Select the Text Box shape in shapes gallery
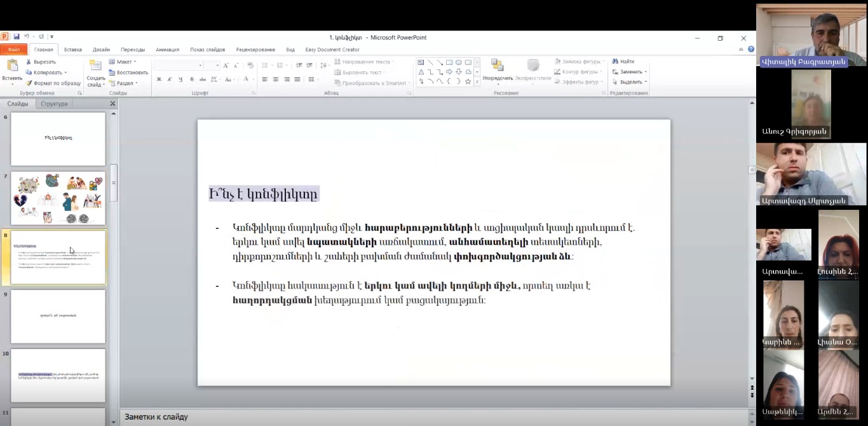The width and height of the screenshot is (868, 426). coord(421,62)
